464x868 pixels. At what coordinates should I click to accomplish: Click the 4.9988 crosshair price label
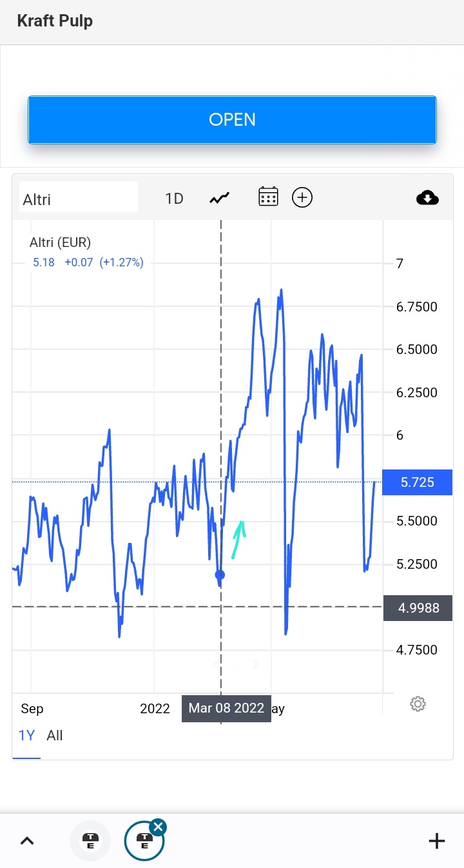417,608
